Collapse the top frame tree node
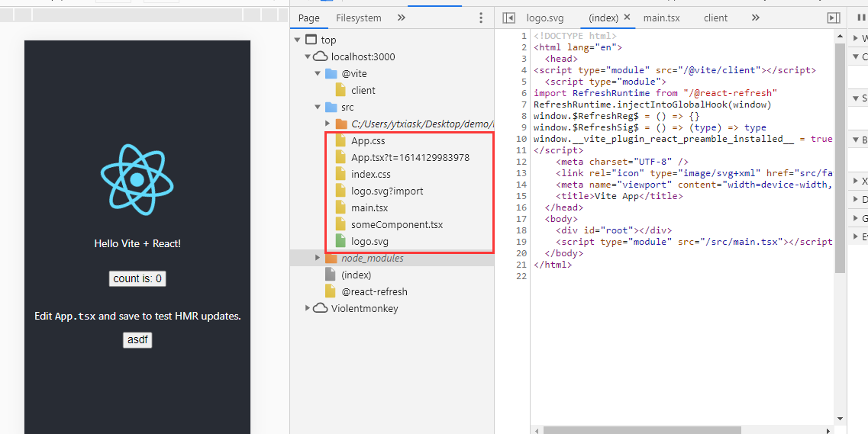This screenshot has height=434, width=868. [297, 40]
